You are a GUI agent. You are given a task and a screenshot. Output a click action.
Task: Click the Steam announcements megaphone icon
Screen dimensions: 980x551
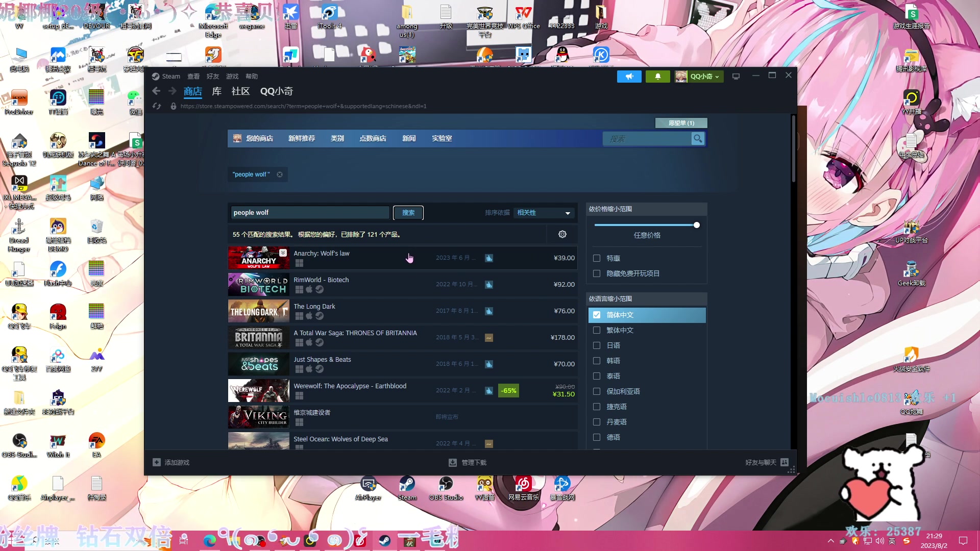[x=629, y=77]
